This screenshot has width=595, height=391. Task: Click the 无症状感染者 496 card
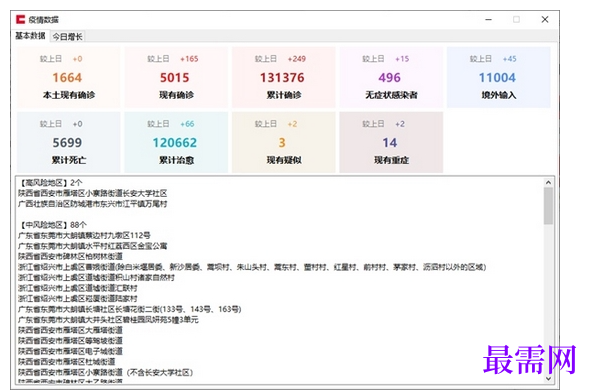click(x=391, y=77)
